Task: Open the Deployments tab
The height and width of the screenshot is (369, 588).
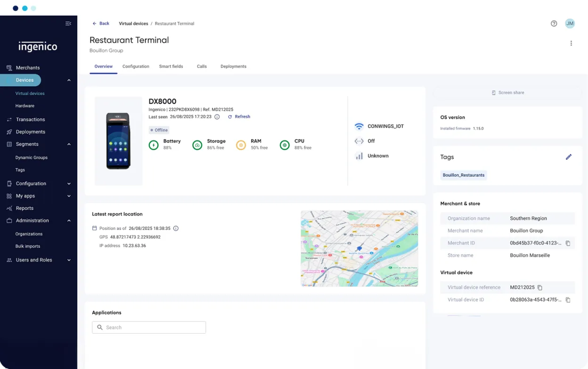Action: 233,66
